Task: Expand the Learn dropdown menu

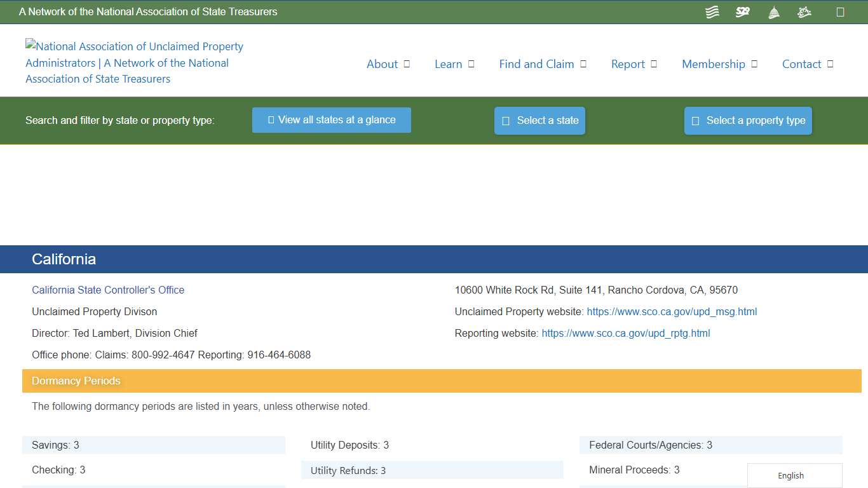Action: coord(454,64)
